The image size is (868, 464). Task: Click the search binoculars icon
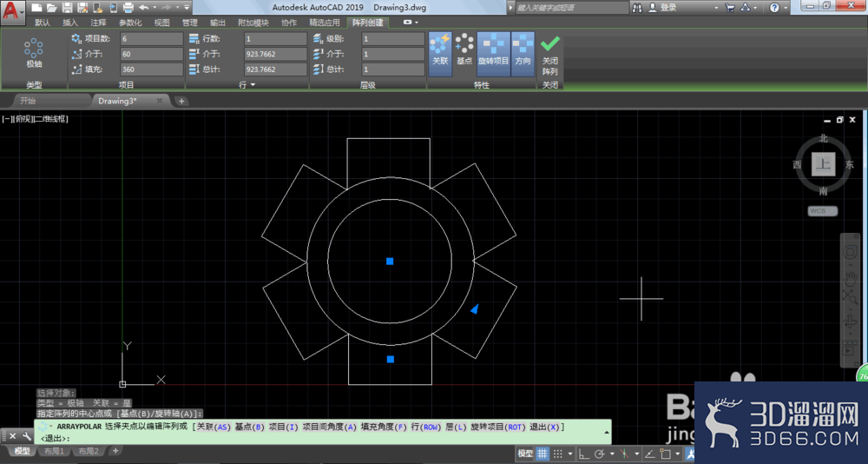click(x=637, y=8)
